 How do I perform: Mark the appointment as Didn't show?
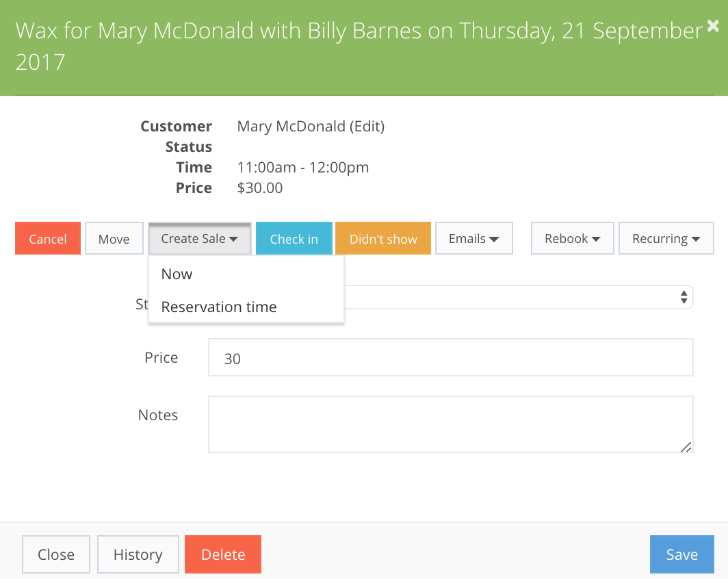[x=383, y=238]
